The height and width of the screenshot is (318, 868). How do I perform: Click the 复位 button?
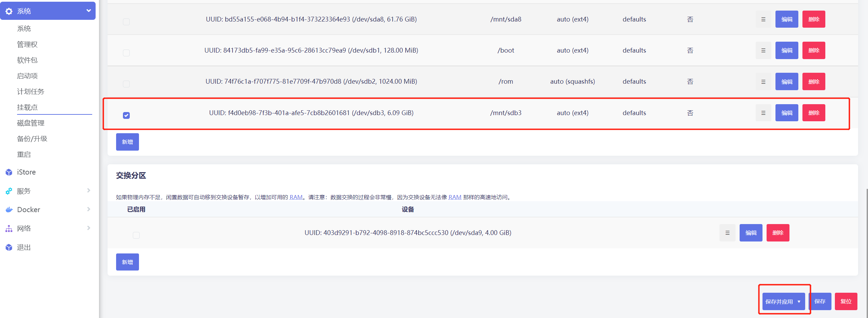846,301
